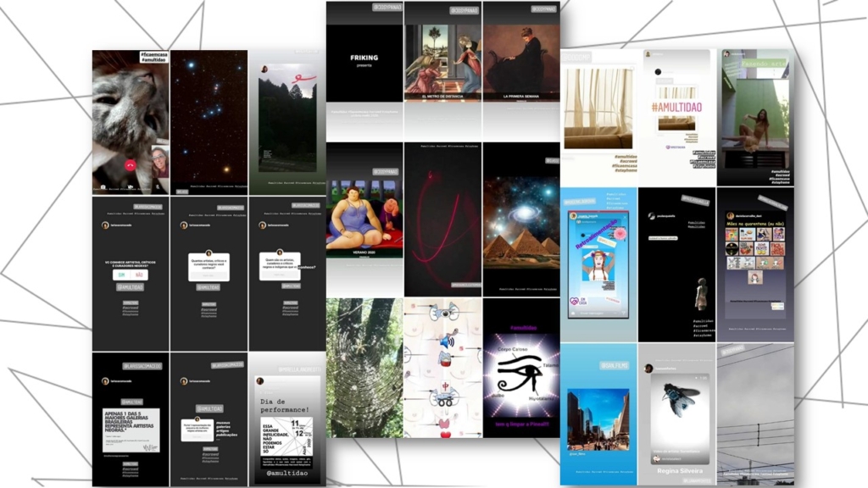Click the "Dia de performance!" heading
868x488 pixels.
point(285,406)
